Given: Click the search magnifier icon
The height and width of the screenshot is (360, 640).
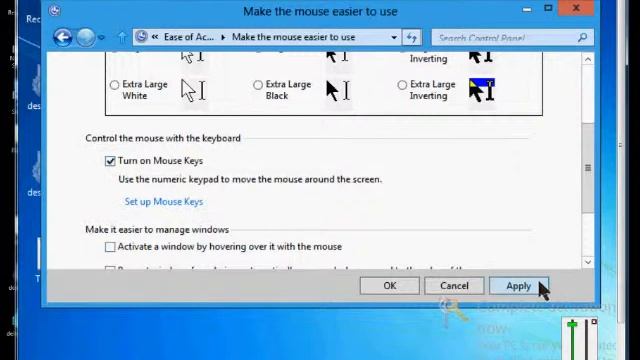Looking at the screenshot, I should [582, 38].
